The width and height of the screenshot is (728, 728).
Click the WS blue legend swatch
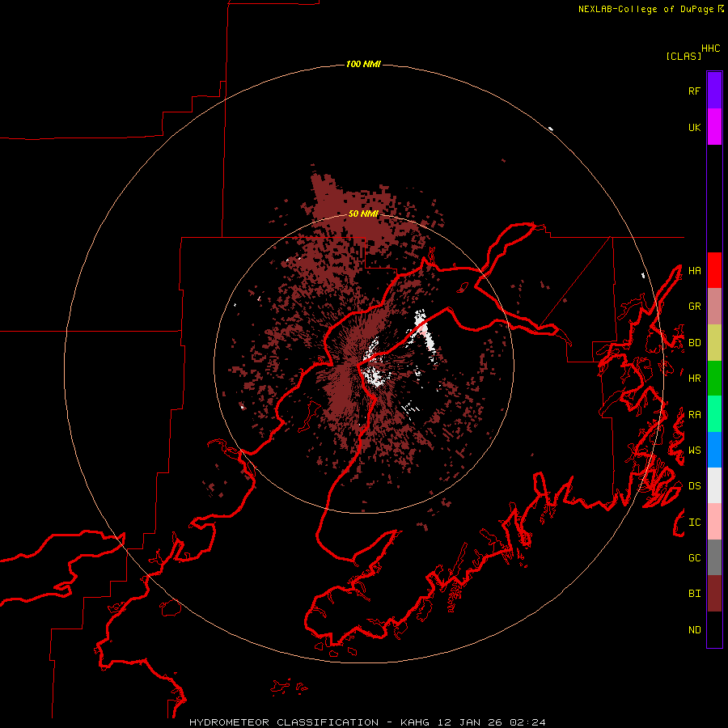[714, 450]
